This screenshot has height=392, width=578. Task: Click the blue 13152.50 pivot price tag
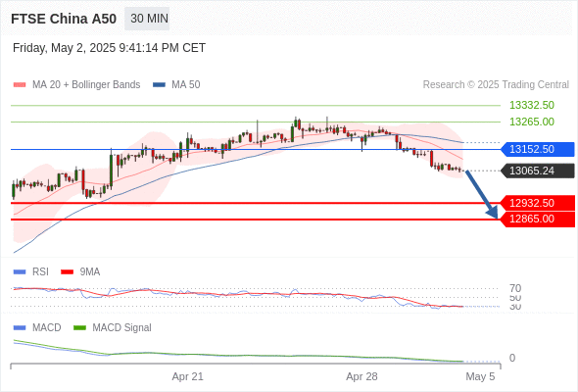[538, 149]
